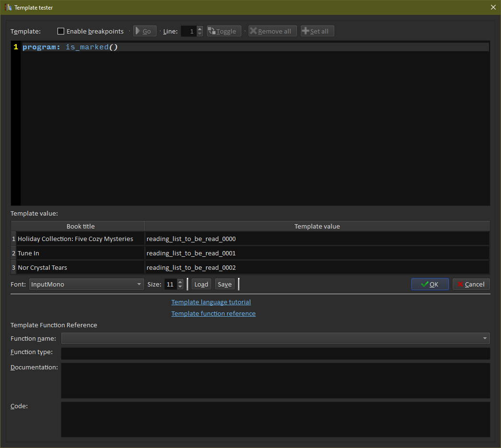Click the calibre books icon in title bar
501x448 pixels.
(8, 7)
